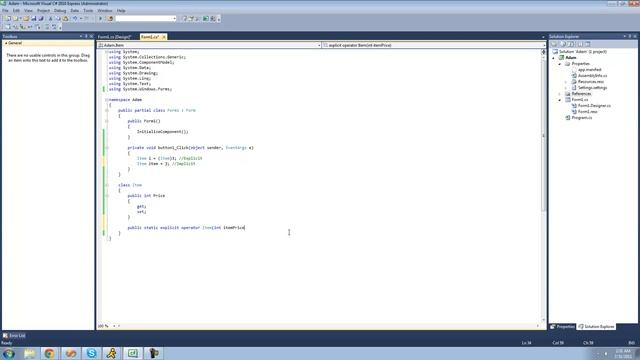Screen dimensions: 640x360
Task: Click the Save icon in the toolbar
Action: tap(33, 18)
